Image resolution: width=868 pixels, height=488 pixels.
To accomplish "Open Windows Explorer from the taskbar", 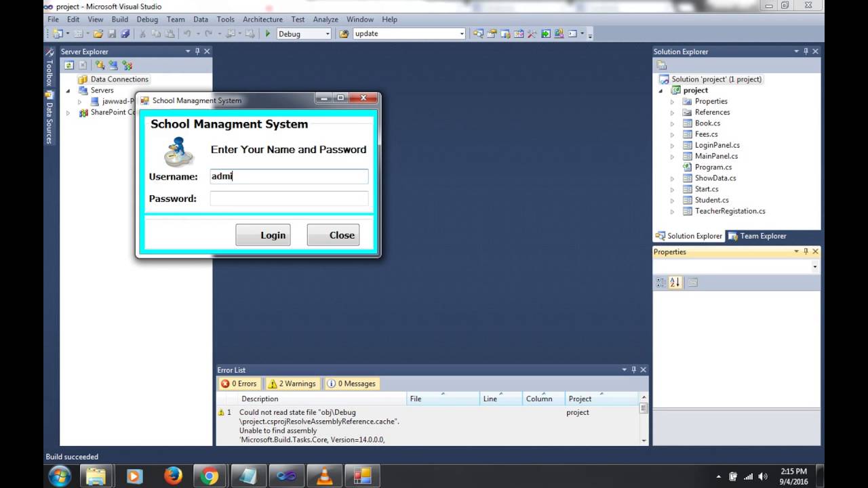I will click(96, 476).
